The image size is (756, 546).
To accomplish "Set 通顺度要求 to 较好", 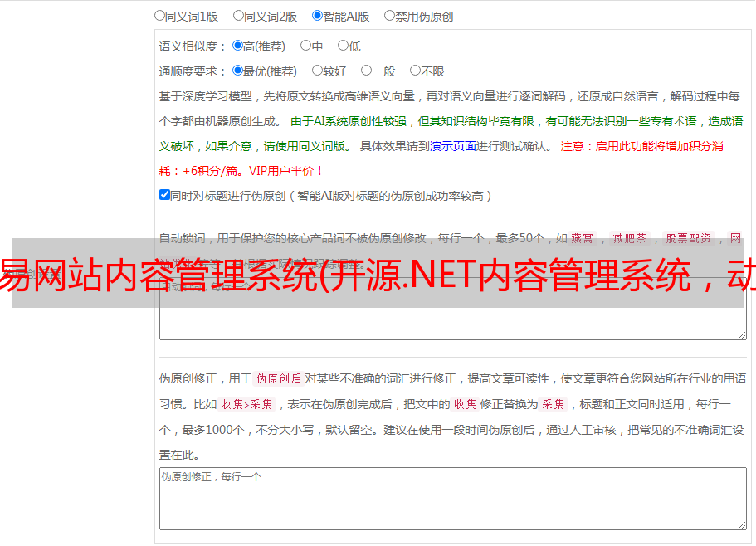I will (317, 71).
